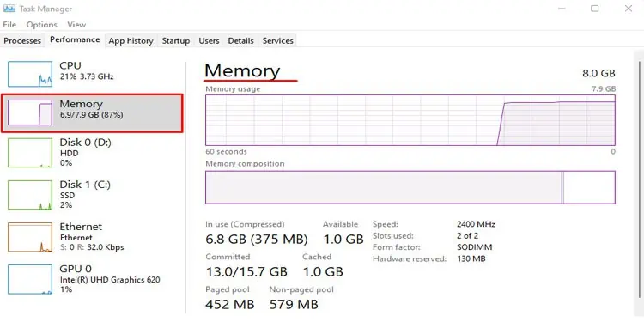Click the 8.0 GB total memory value
The image size is (644, 322).
click(x=598, y=74)
